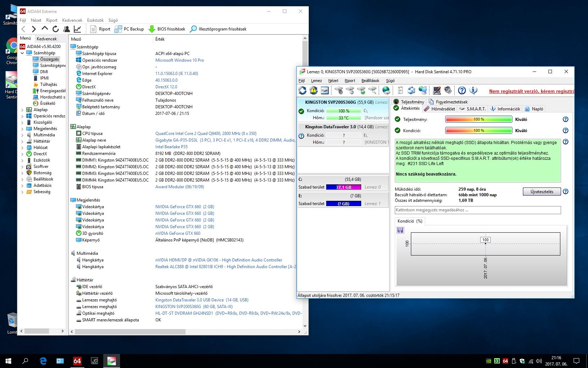The width and height of the screenshot is (588, 368).
Task: Switch to the Információk tab
Action: point(505,109)
